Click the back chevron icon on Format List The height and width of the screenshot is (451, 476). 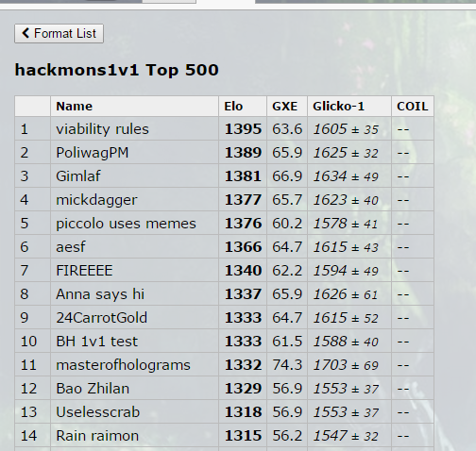click(25, 33)
